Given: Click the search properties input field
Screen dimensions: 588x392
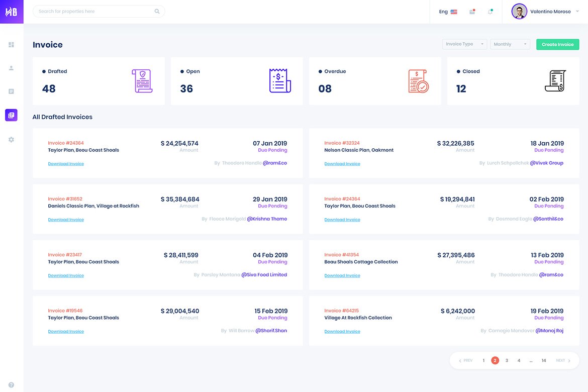Looking at the screenshot, I should 93,12.
